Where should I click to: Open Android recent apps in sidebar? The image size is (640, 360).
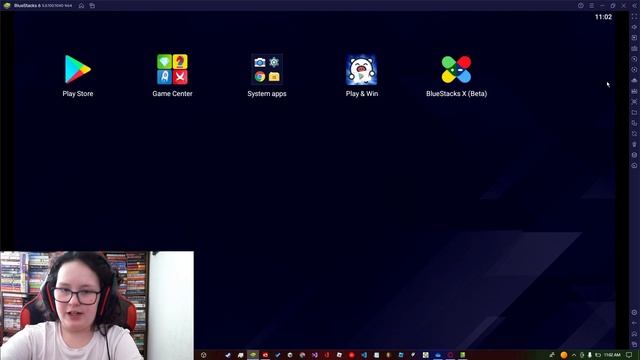point(634,344)
